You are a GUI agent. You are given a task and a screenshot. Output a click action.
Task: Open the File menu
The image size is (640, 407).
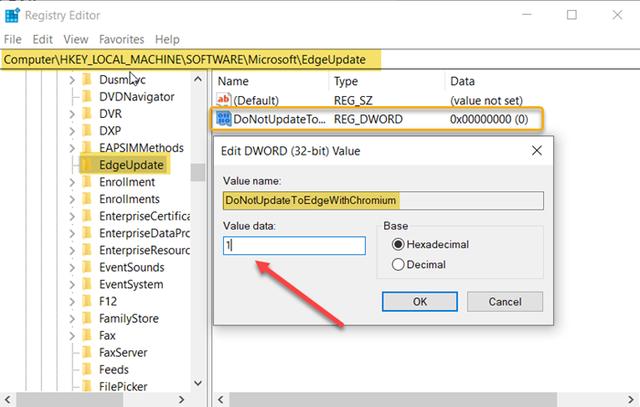click(13, 39)
